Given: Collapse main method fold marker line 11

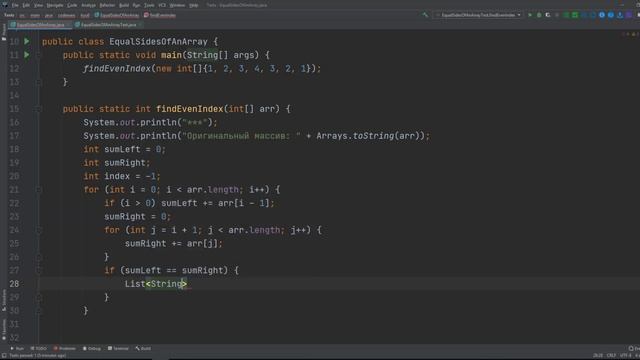Looking at the screenshot, I should 38,55.
